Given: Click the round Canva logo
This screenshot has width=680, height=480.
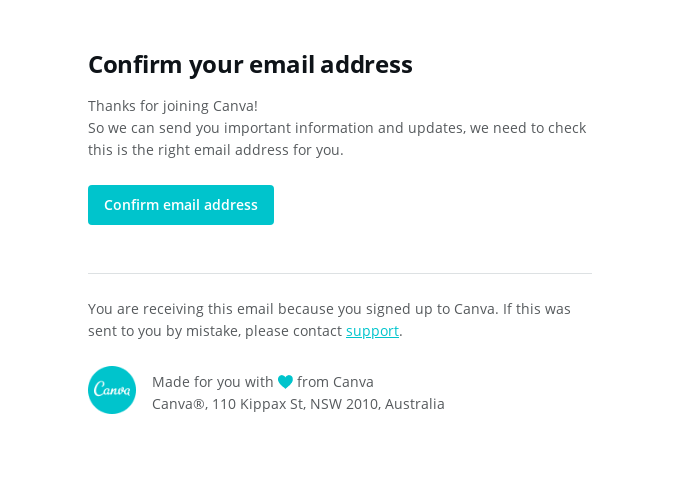Looking at the screenshot, I should point(112,390).
